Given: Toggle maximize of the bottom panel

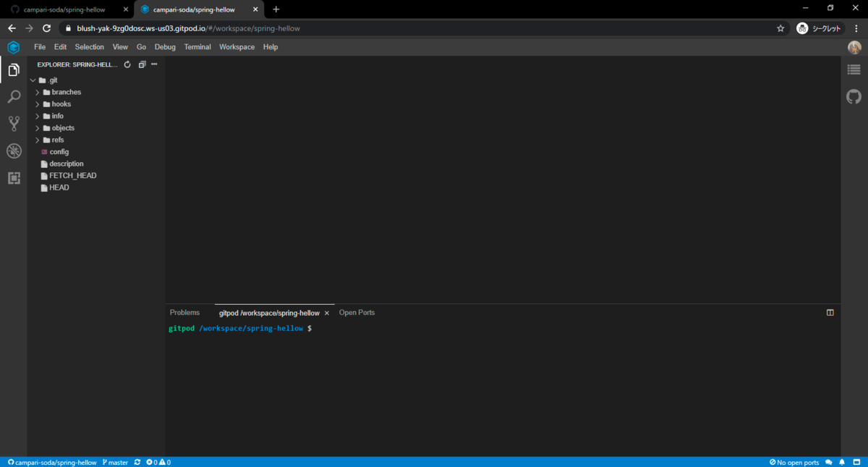Looking at the screenshot, I should [x=830, y=313].
